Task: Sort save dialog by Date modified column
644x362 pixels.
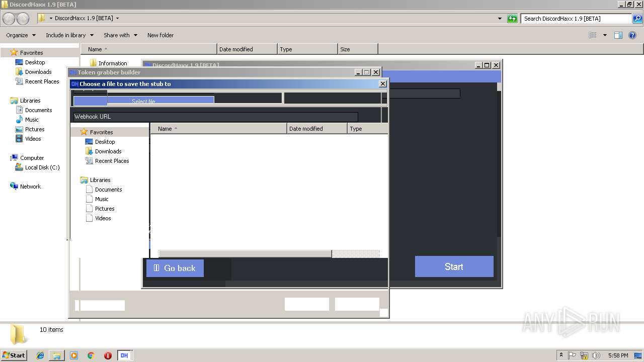Action: pos(317,129)
